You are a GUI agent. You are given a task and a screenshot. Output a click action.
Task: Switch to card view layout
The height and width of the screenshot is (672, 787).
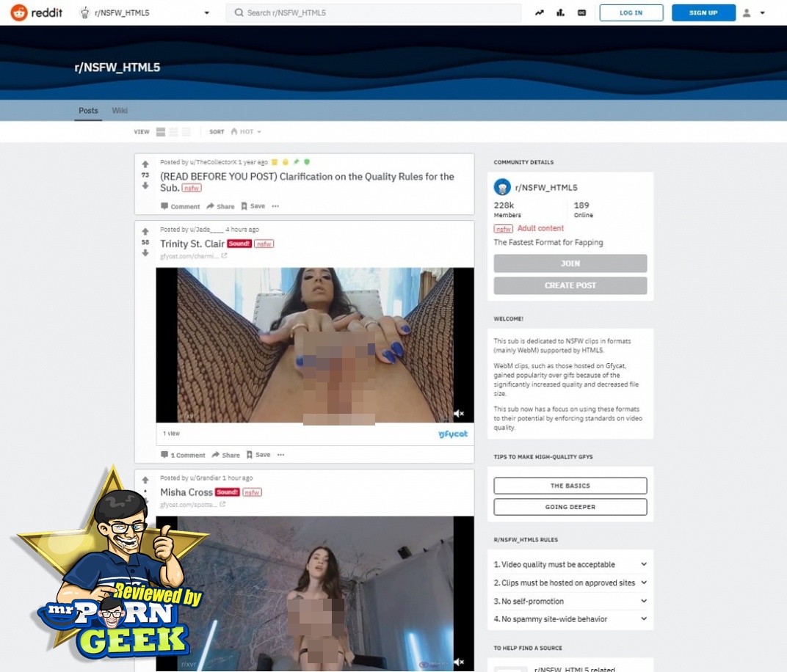pyautogui.click(x=161, y=132)
